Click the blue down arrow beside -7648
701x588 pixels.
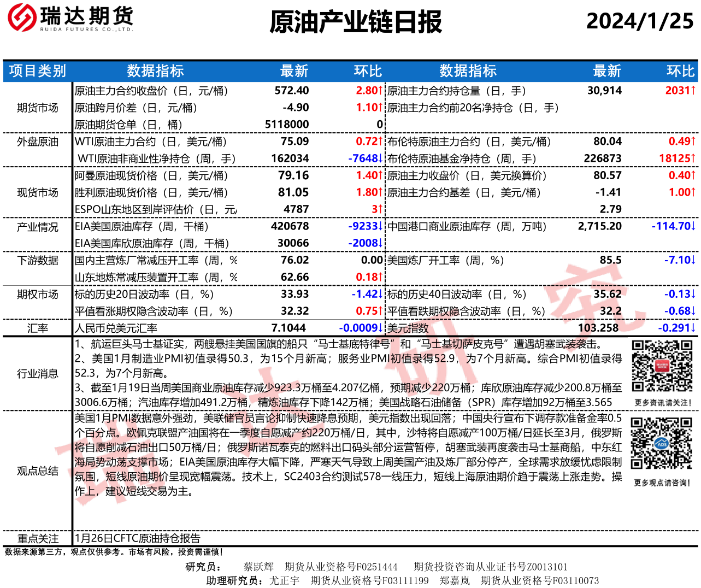(x=381, y=158)
